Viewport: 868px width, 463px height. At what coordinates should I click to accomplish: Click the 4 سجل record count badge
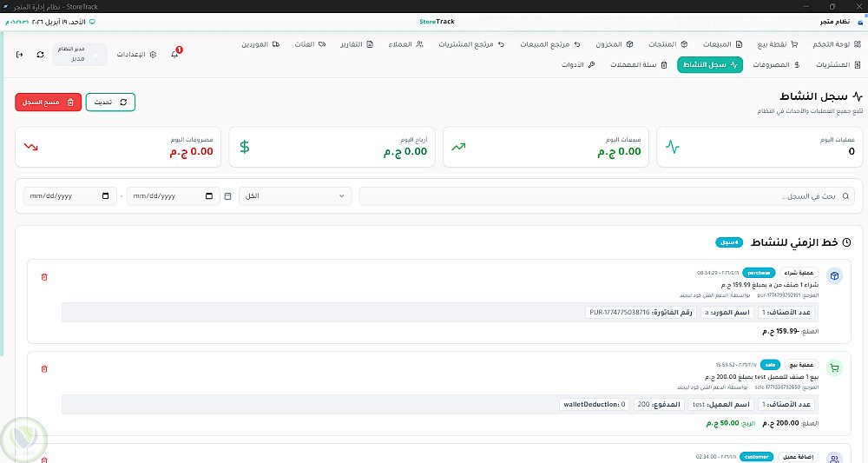729,242
